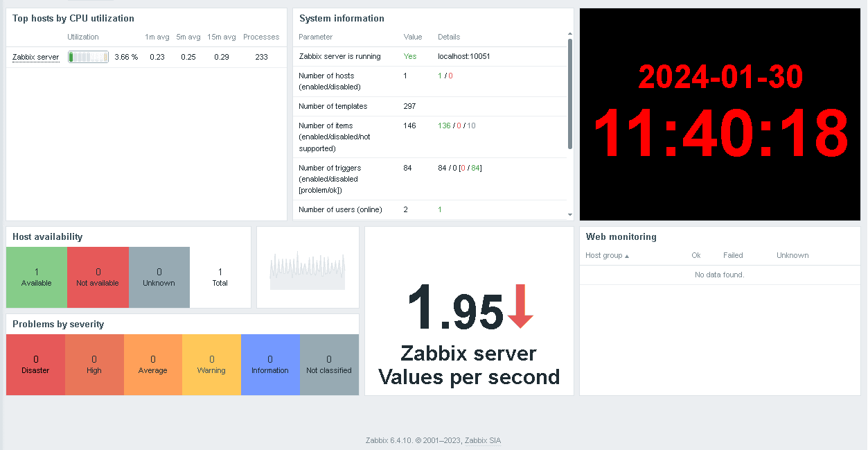Click the Zabbix server is running parameter
The image size is (868, 450).
pos(339,56)
